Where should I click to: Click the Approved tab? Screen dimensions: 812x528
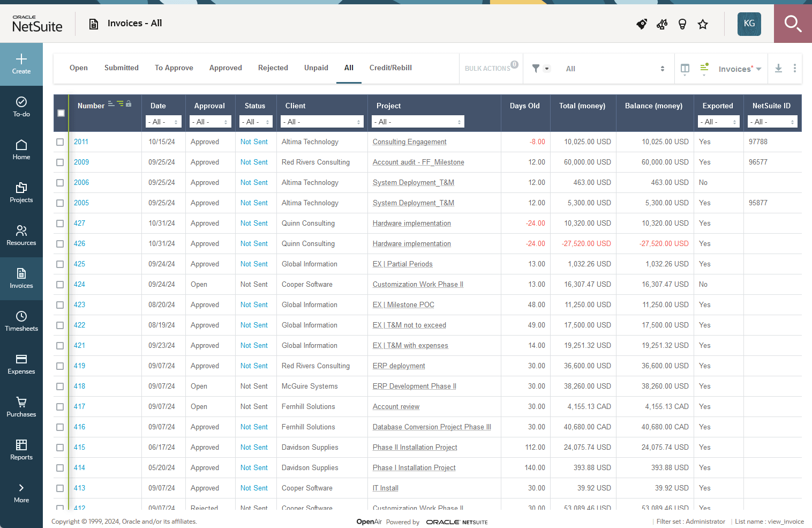[225, 68]
